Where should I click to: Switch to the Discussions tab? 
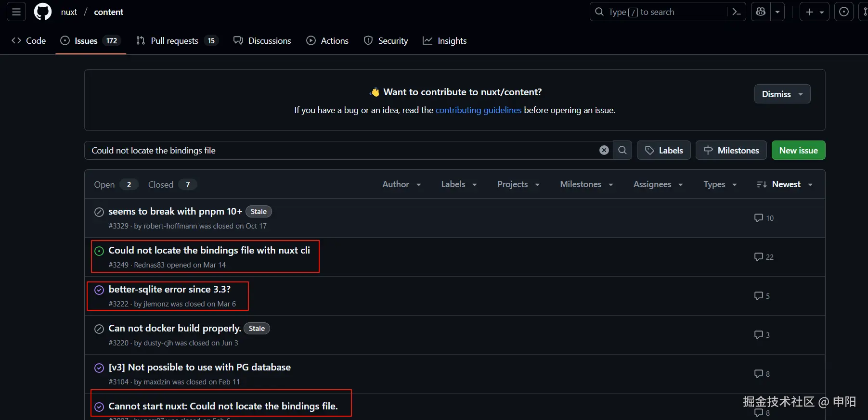(262, 41)
